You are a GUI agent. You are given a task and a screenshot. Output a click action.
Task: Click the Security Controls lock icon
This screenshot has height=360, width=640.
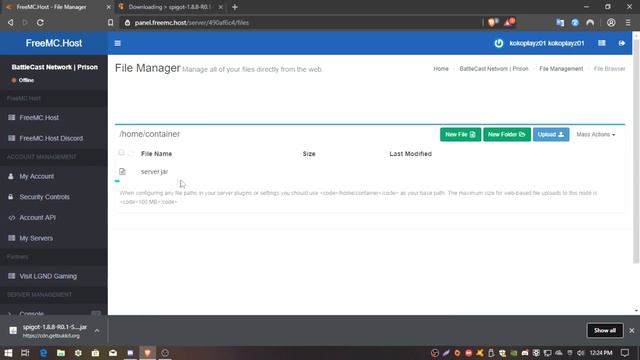coord(11,197)
